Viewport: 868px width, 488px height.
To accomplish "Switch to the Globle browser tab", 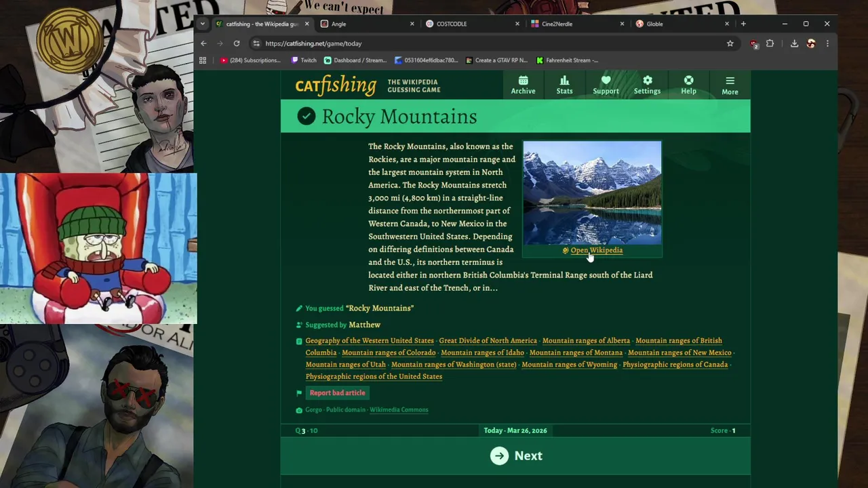I will (x=682, y=24).
